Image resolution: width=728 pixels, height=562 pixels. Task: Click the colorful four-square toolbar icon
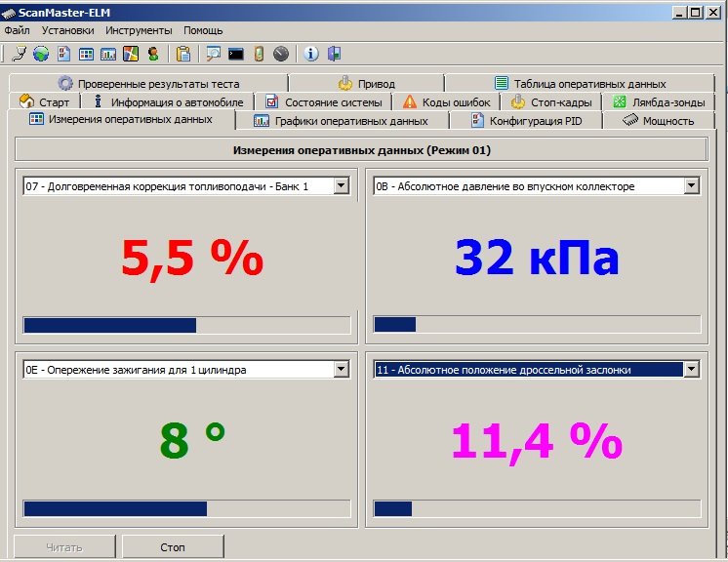[x=131, y=54]
